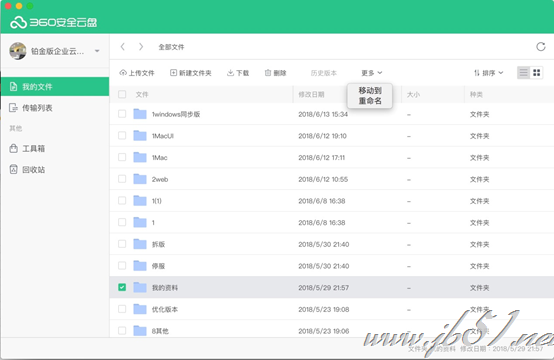This screenshot has height=360, width=554.
Task: Go forward with the right arrow
Action: pos(141,47)
